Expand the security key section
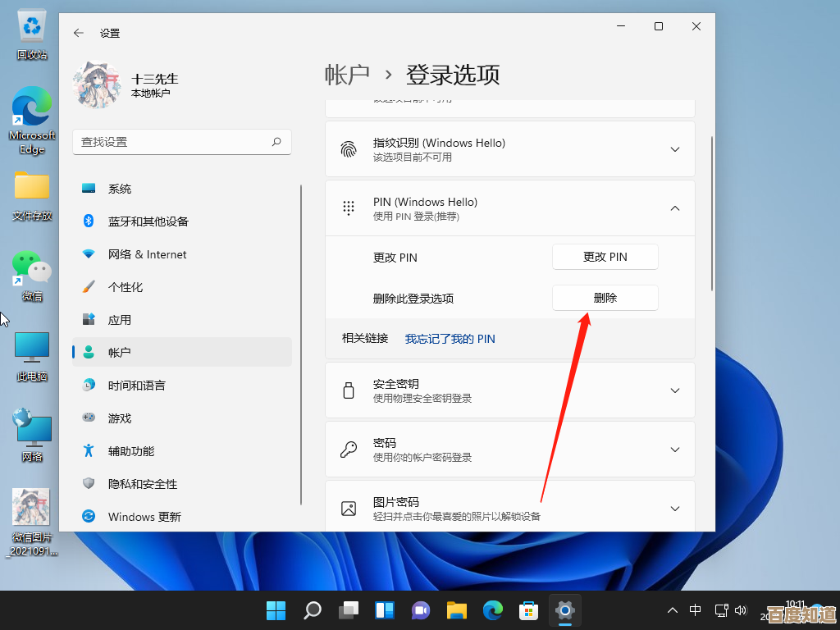The width and height of the screenshot is (840, 630). tap(674, 390)
